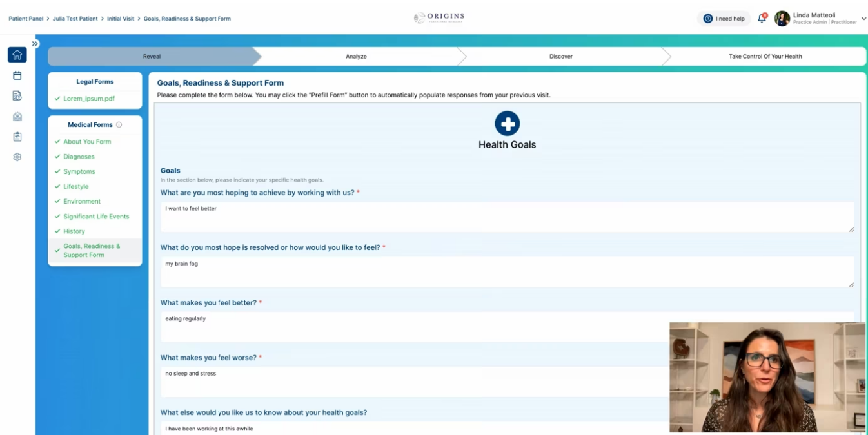Click the Legal Forms heading
Image resolution: width=868 pixels, height=435 pixels.
[x=95, y=82]
